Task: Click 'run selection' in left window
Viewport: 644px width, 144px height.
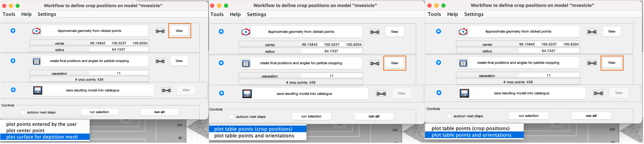Action: 100,112
